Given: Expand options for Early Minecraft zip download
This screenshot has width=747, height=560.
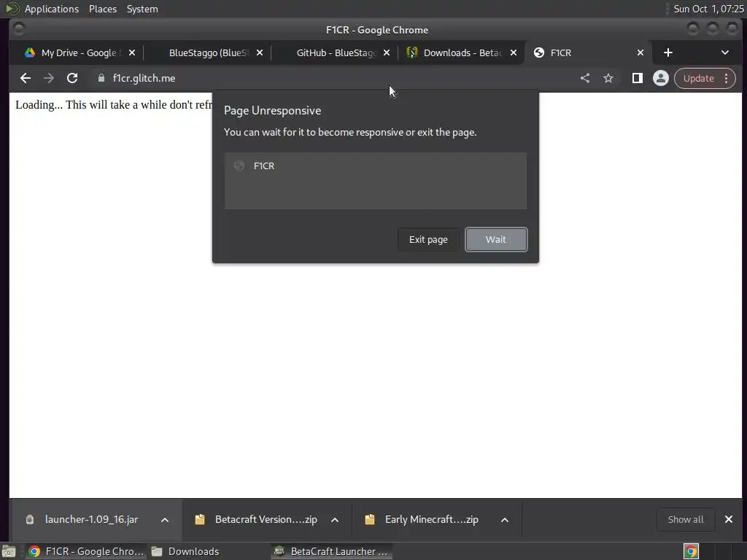Looking at the screenshot, I should coord(505,520).
